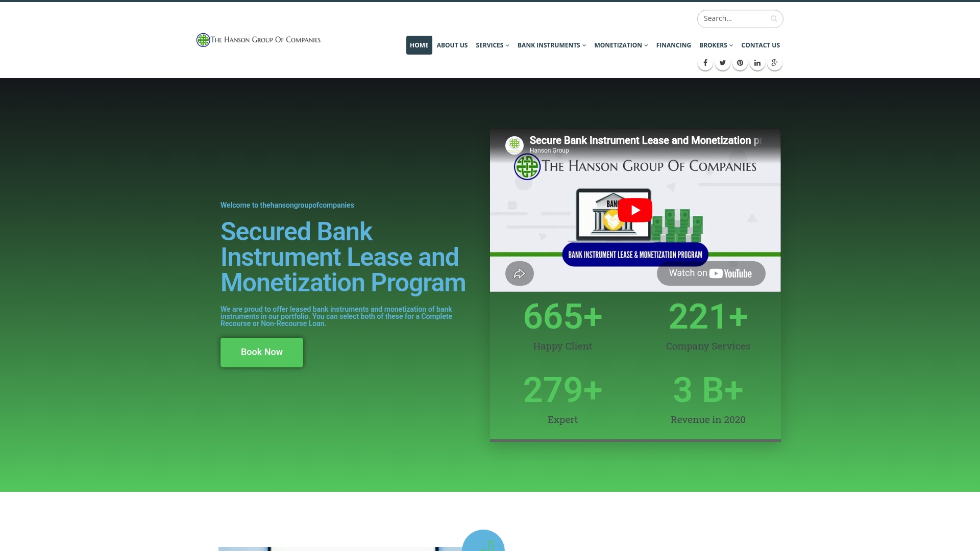
Task: Click the 'Happy Client' label
Action: 562,346
